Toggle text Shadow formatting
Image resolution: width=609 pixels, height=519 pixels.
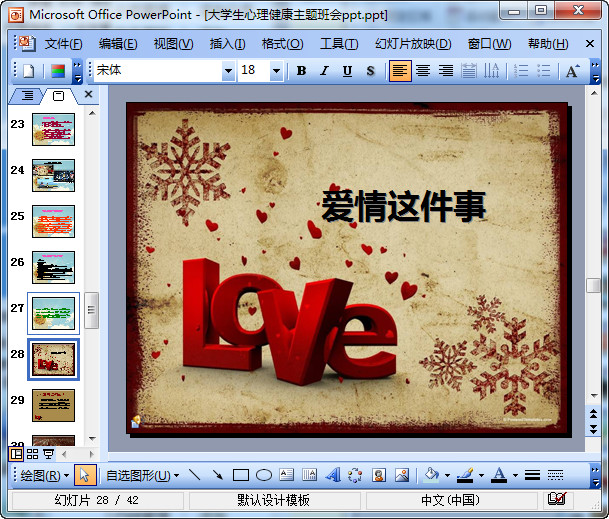(370, 71)
